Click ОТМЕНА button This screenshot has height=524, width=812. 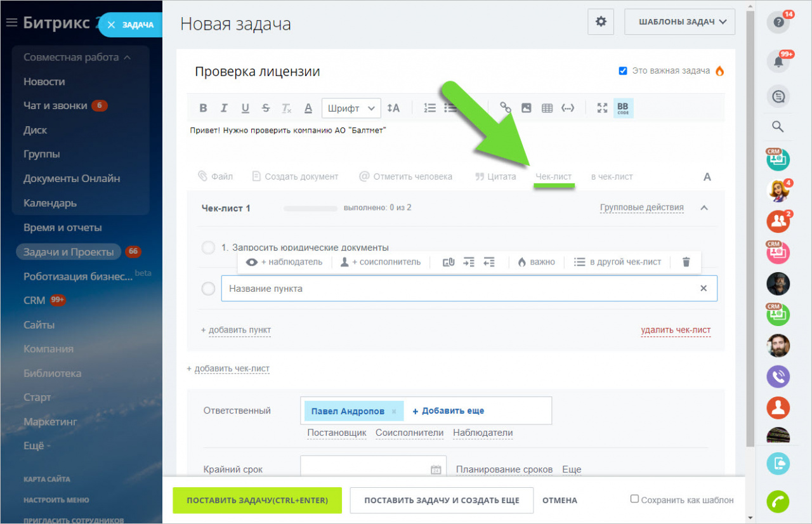point(560,501)
